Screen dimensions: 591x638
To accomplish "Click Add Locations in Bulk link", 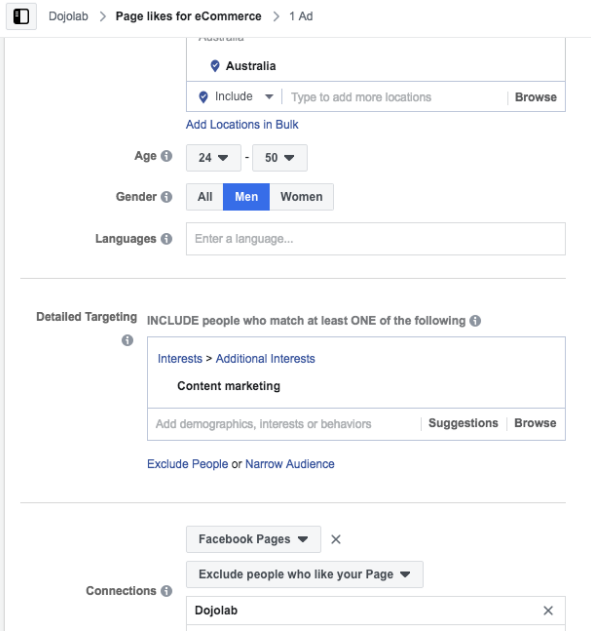I will click(242, 125).
